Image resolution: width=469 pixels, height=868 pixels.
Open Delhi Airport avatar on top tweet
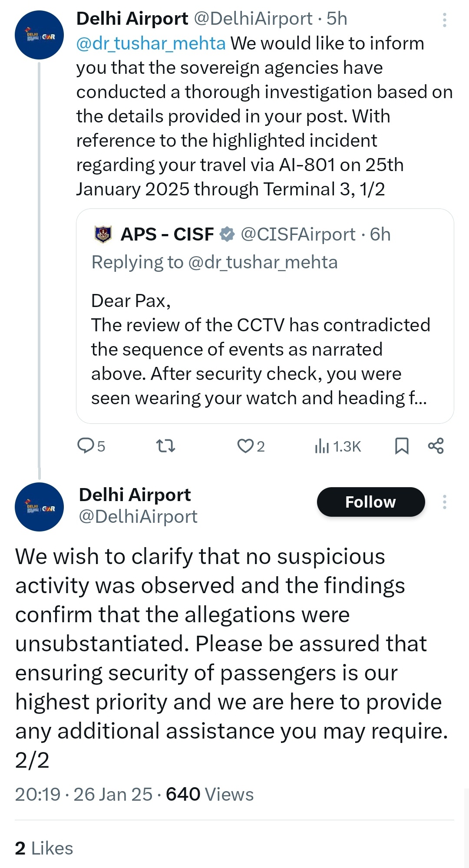tap(39, 35)
